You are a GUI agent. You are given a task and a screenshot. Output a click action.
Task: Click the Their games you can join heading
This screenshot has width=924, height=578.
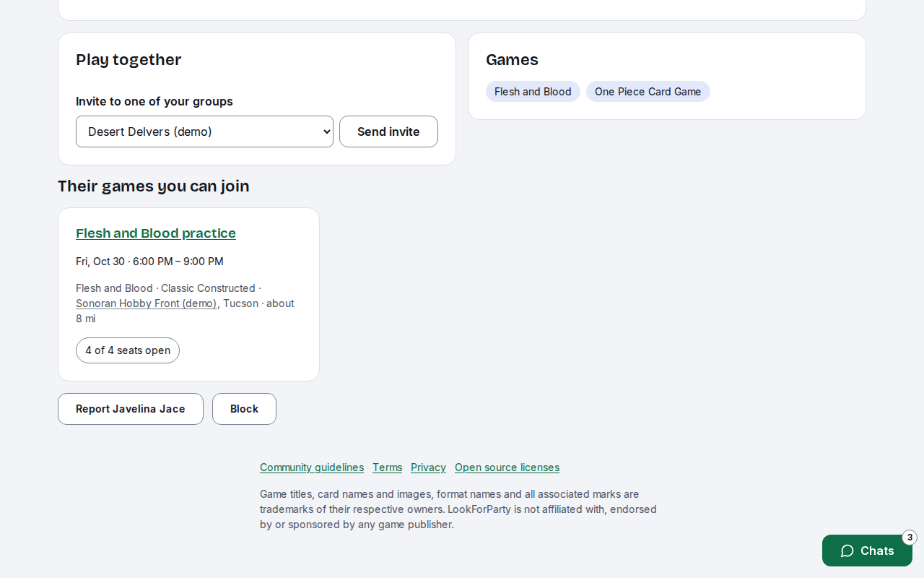(x=154, y=186)
